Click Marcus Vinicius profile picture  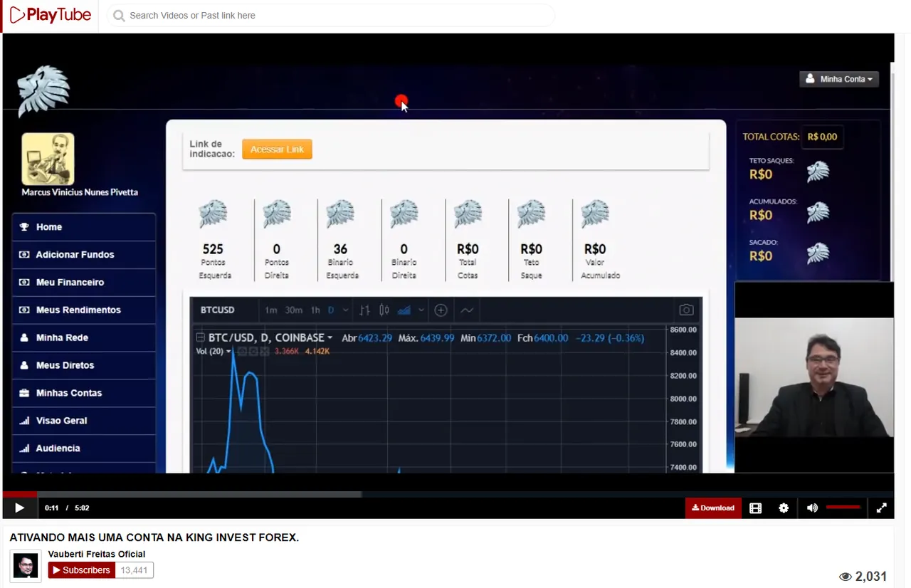coord(48,159)
